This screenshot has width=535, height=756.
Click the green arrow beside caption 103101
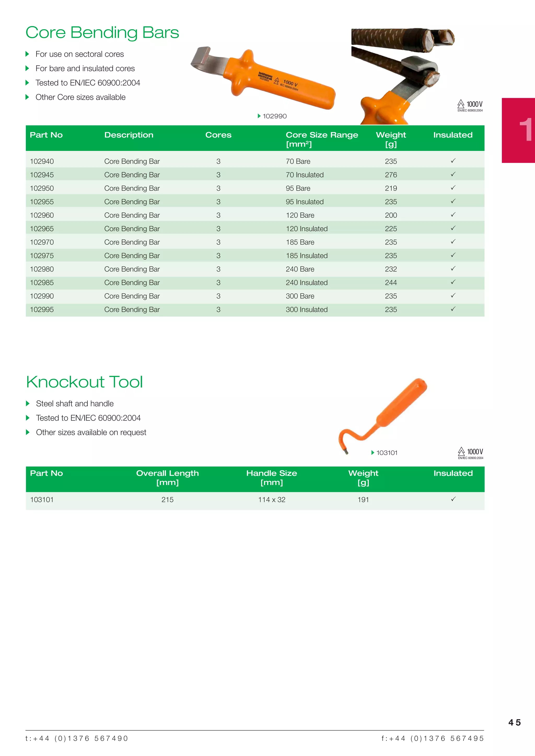373,452
